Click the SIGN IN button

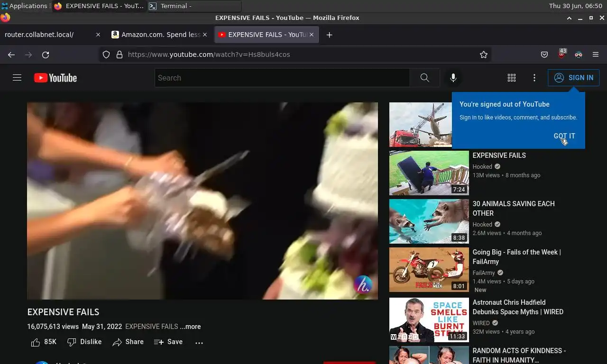click(573, 78)
